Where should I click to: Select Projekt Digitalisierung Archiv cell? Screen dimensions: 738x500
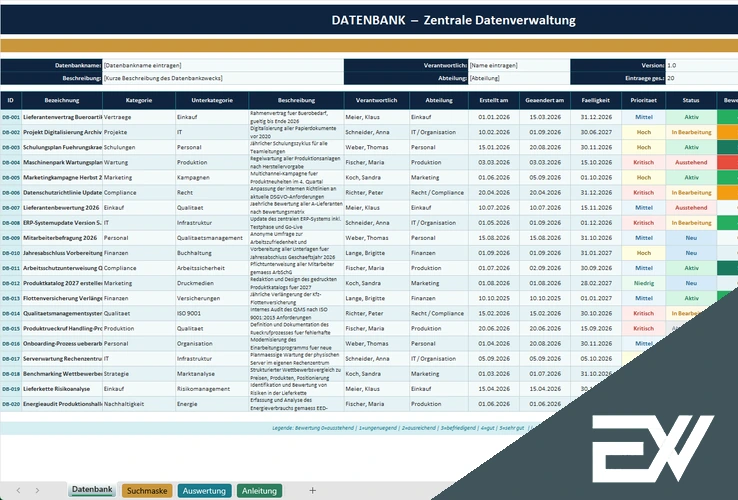pos(62,132)
